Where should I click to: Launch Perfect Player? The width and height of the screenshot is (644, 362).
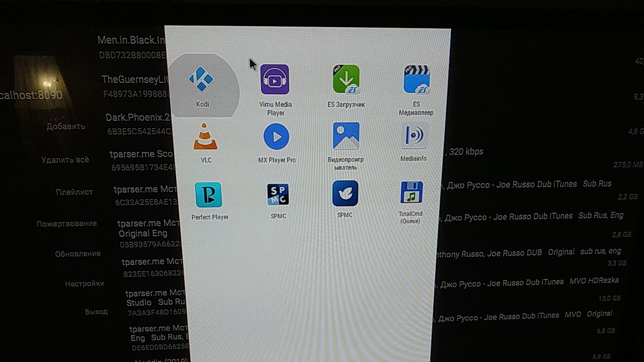click(x=209, y=201)
